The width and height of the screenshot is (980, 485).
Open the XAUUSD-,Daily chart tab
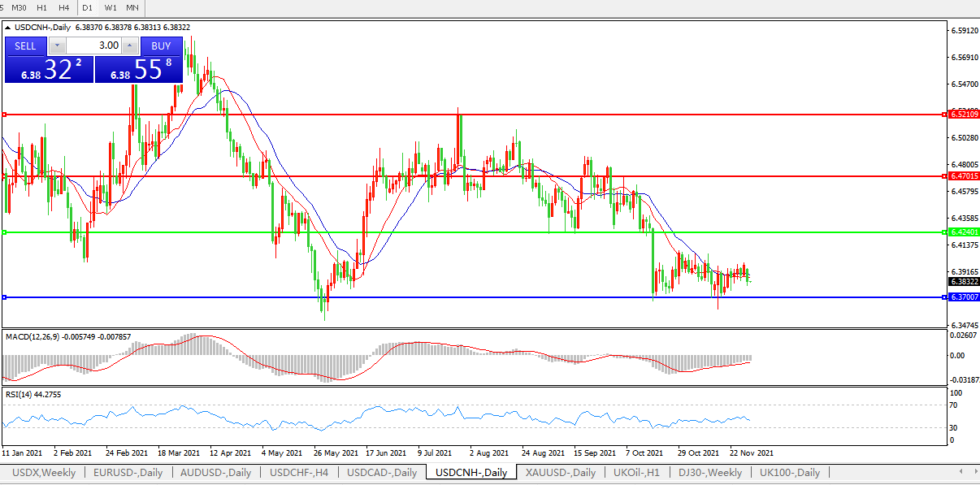[560, 472]
